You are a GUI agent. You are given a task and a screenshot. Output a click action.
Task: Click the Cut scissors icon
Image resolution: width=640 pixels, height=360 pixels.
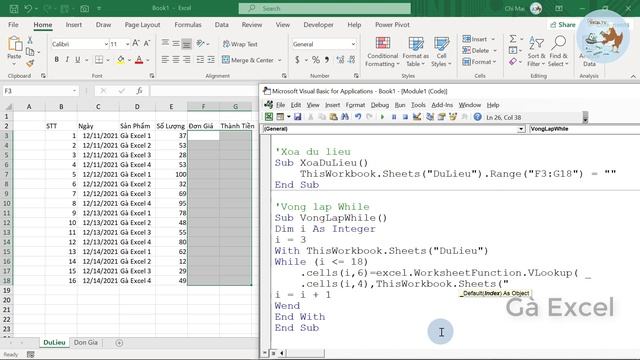click(x=30, y=40)
